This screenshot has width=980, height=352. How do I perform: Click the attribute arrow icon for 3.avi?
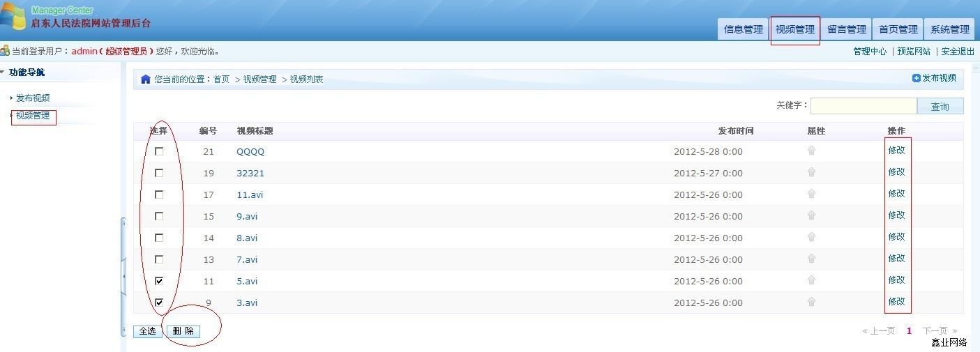(811, 302)
